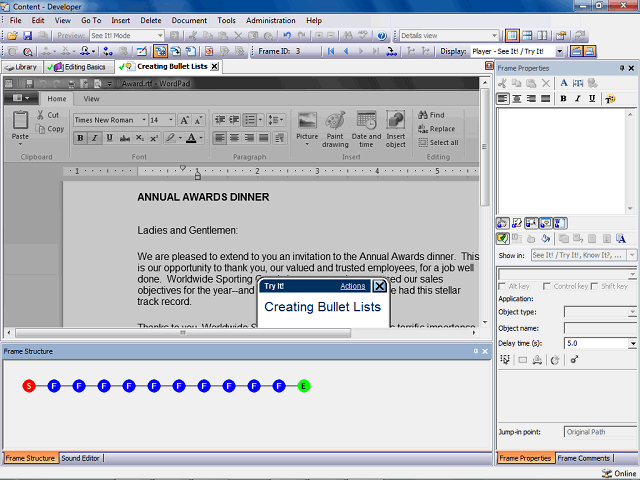Image resolution: width=640 pixels, height=480 pixels.
Task: Switch to the Library tab
Action: click(21, 67)
